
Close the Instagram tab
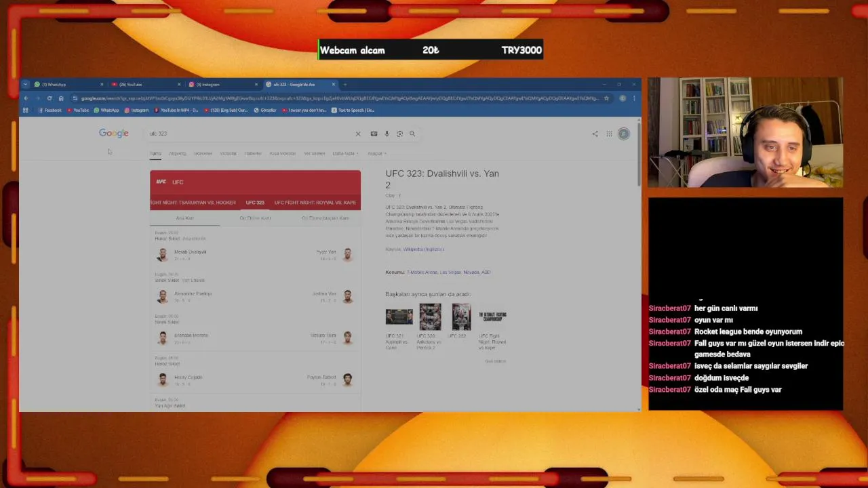pos(256,85)
